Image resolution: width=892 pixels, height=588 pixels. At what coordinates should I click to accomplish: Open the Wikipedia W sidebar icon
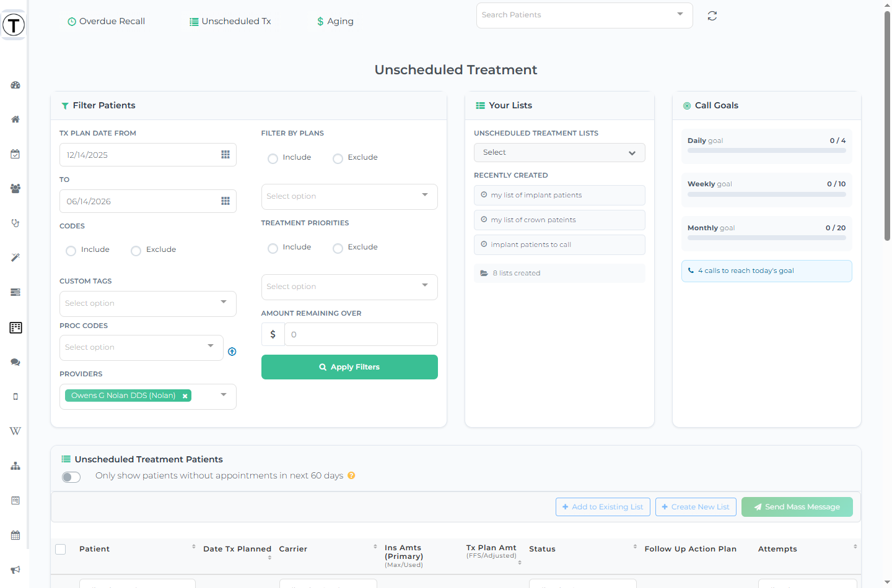(x=15, y=431)
